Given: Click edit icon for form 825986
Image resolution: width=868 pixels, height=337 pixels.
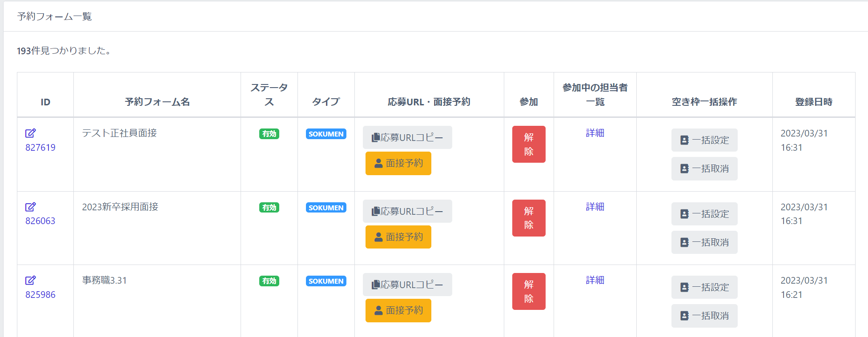Looking at the screenshot, I should 30,280.
